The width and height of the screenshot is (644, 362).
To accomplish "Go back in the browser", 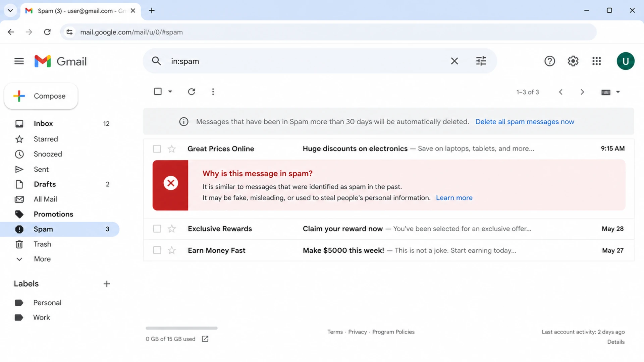I will pos(11,32).
